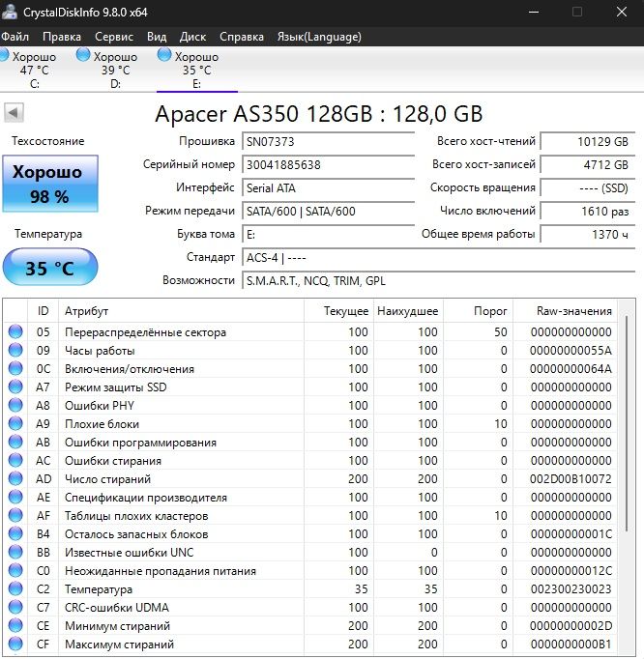Click status orb for AF Таблицы плохих кластеров
Image resolution: width=644 pixels, height=659 pixels.
tap(15, 515)
